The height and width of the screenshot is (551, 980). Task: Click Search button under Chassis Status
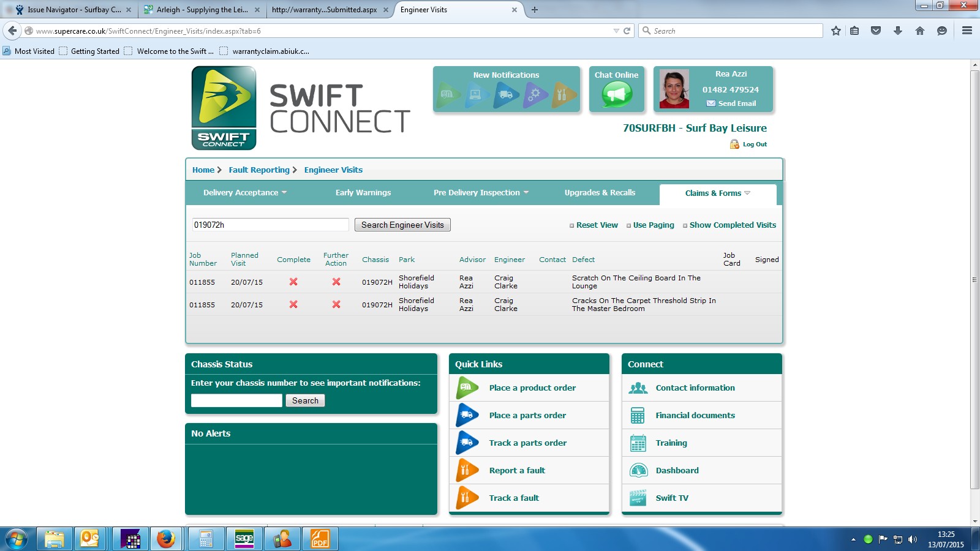click(305, 400)
